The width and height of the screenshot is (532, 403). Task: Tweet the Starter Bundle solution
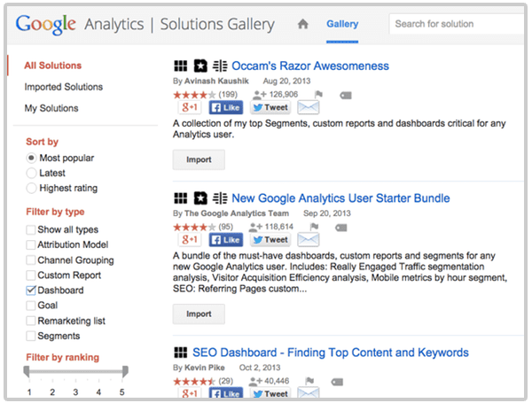pyautogui.click(x=270, y=240)
